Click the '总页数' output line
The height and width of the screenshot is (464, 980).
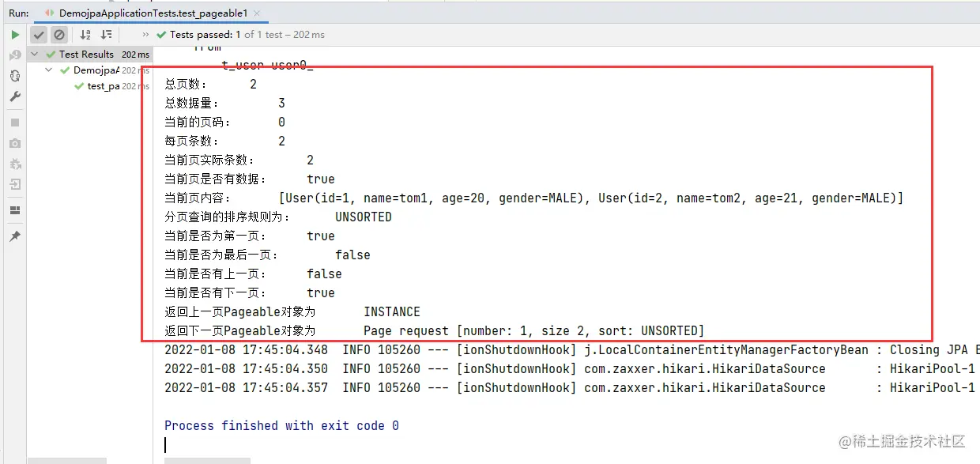pyautogui.click(x=210, y=85)
